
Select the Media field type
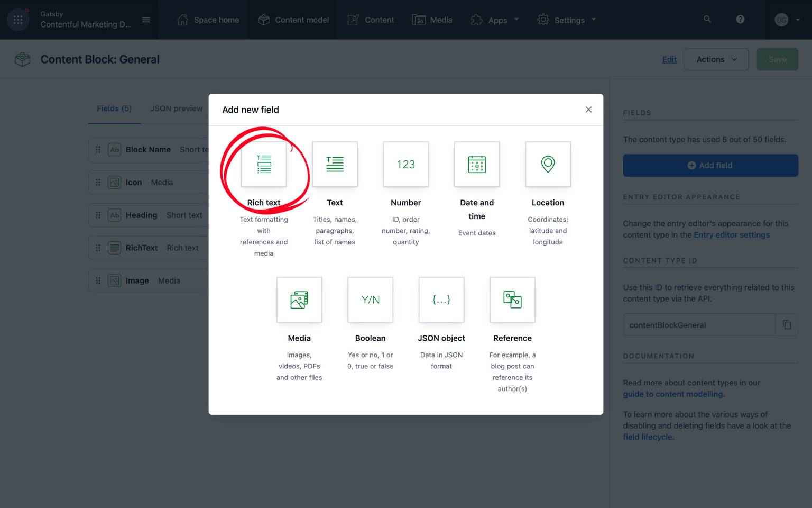pyautogui.click(x=299, y=300)
